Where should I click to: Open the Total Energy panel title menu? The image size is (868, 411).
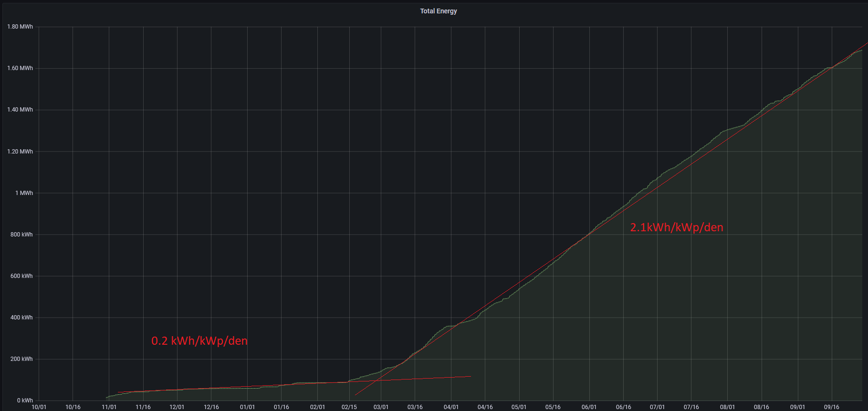(x=438, y=11)
